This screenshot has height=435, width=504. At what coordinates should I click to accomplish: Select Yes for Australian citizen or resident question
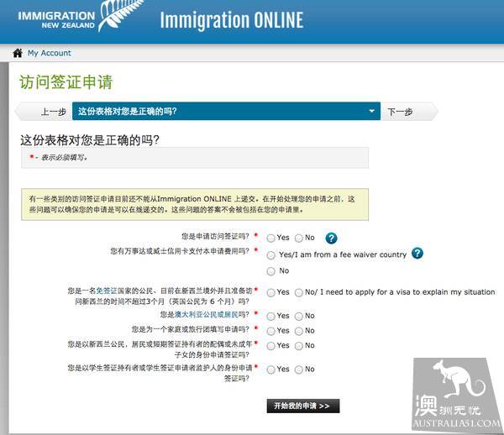(271, 317)
